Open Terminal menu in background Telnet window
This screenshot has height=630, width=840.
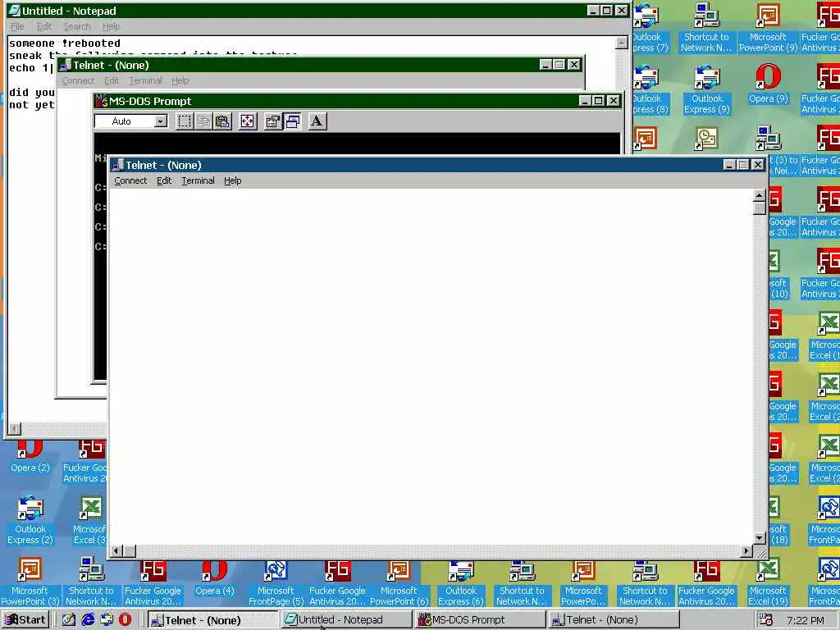coord(145,80)
